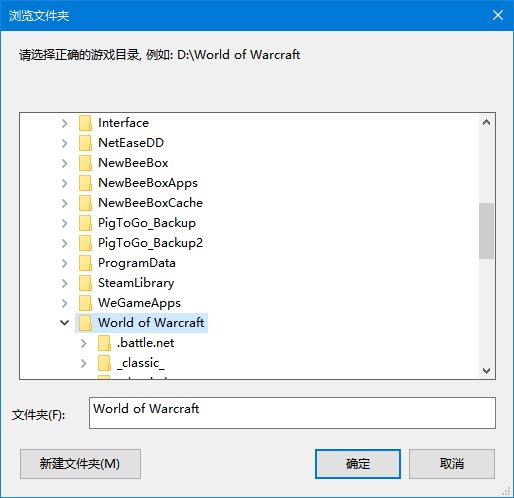Click the 文件夹(F) folder name field
The width and height of the screenshot is (514, 498).
click(292, 413)
